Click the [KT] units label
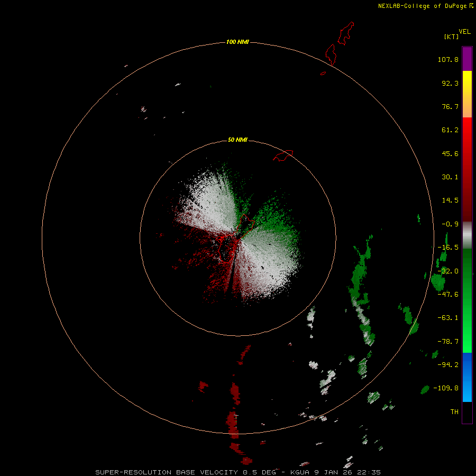The height and width of the screenshot is (476, 476). tap(451, 36)
